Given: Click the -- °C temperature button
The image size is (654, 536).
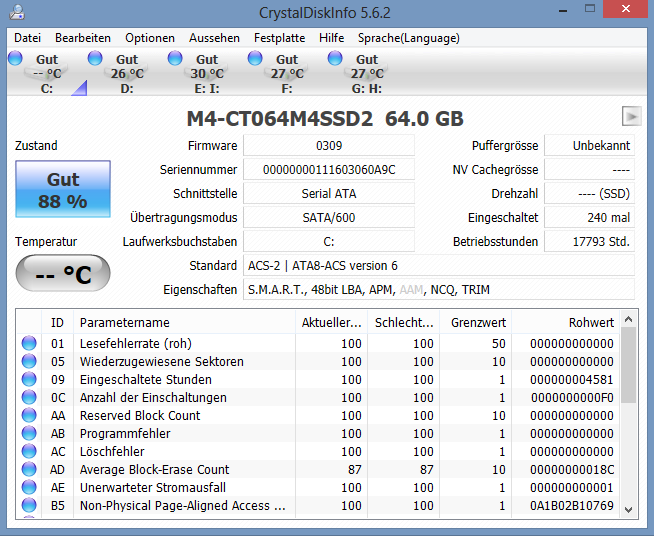Looking at the screenshot, I should [63, 273].
